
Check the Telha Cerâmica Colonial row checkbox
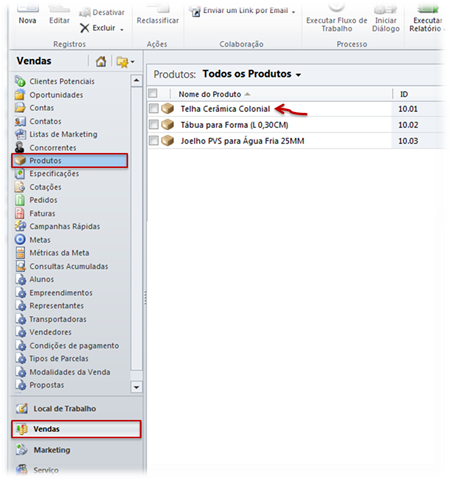153,109
